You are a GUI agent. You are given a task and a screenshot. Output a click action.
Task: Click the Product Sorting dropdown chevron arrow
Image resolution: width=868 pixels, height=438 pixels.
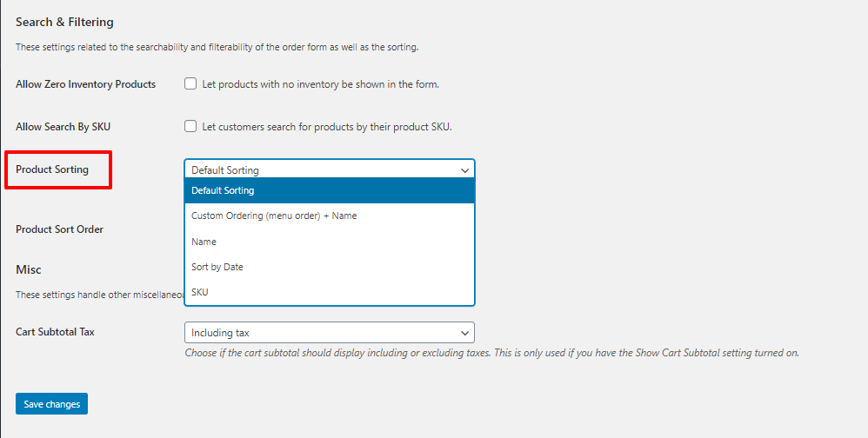465,170
